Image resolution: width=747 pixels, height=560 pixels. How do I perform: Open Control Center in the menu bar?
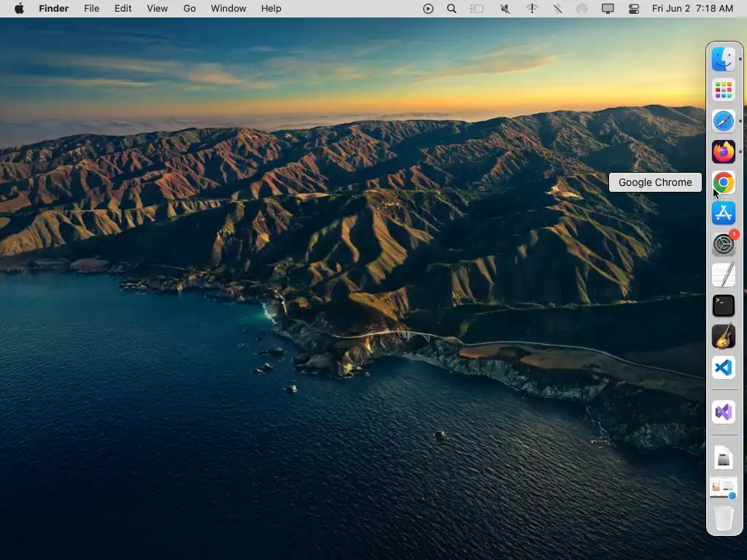point(634,9)
